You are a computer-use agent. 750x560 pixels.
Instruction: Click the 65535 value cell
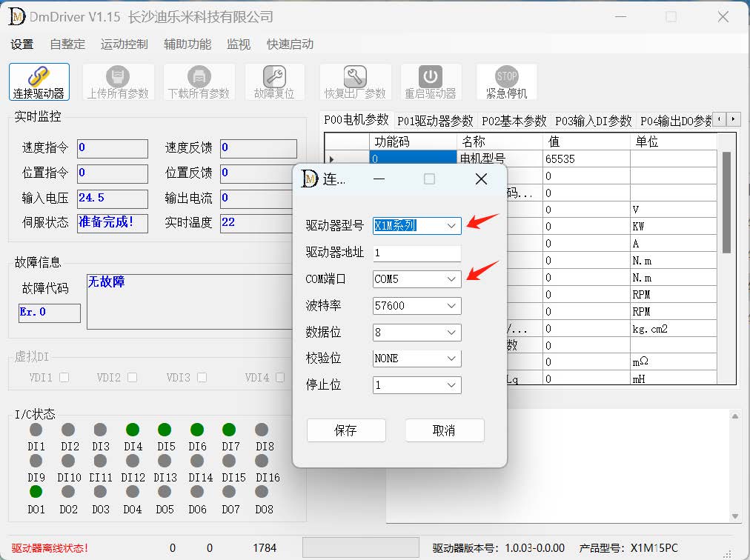(586, 159)
